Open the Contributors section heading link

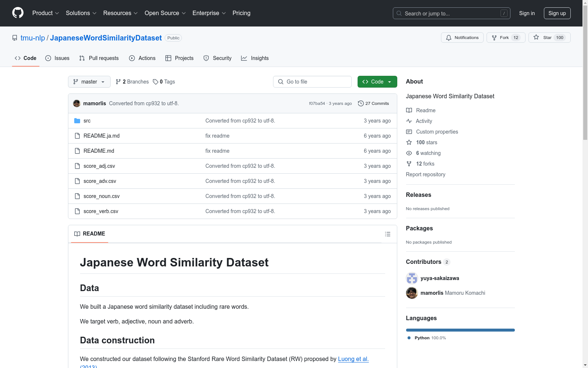pos(428,262)
